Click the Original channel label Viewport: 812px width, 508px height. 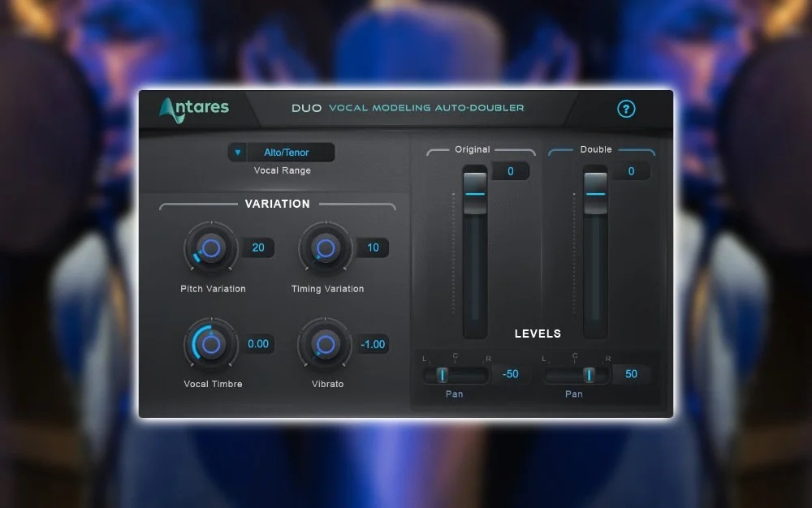pos(473,149)
